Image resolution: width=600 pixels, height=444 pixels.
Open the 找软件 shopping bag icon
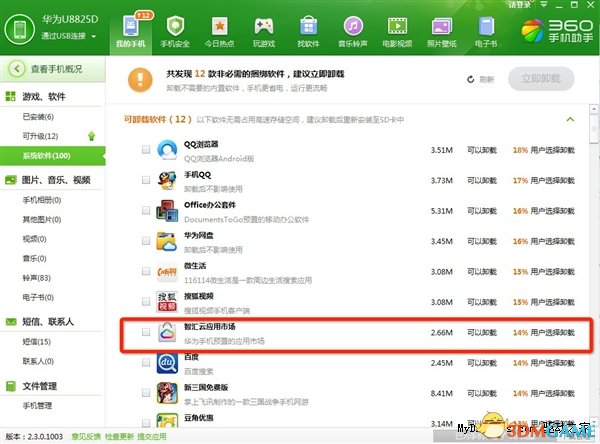tap(308, 26)
